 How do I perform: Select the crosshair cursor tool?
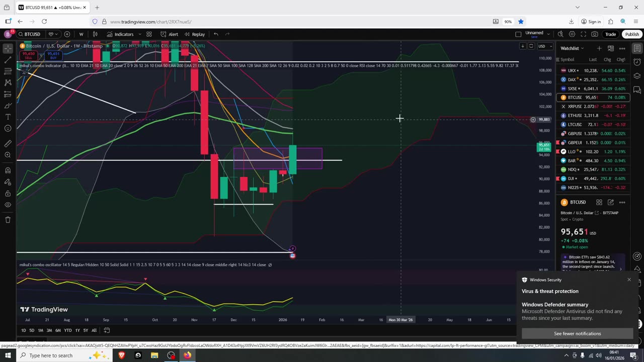tap(8, 49)
